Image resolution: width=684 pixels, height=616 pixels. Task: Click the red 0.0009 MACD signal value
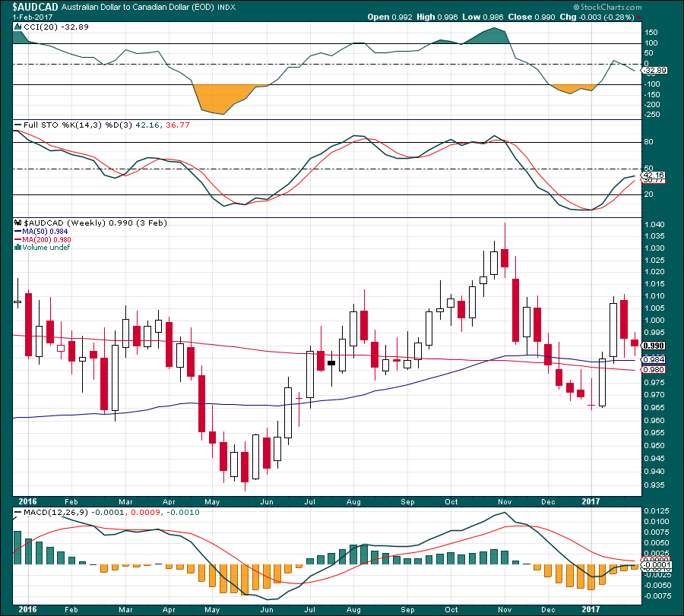click(144, 512)
